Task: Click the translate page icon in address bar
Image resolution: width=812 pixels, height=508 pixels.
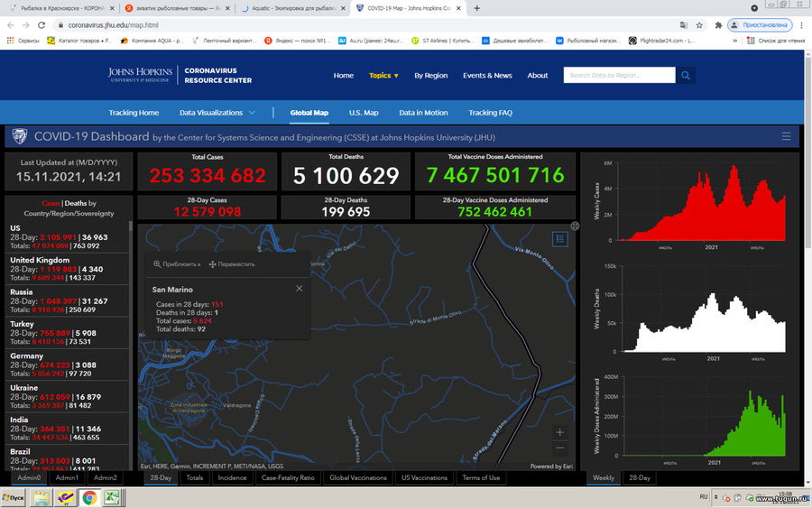Action: pos(684,25)
